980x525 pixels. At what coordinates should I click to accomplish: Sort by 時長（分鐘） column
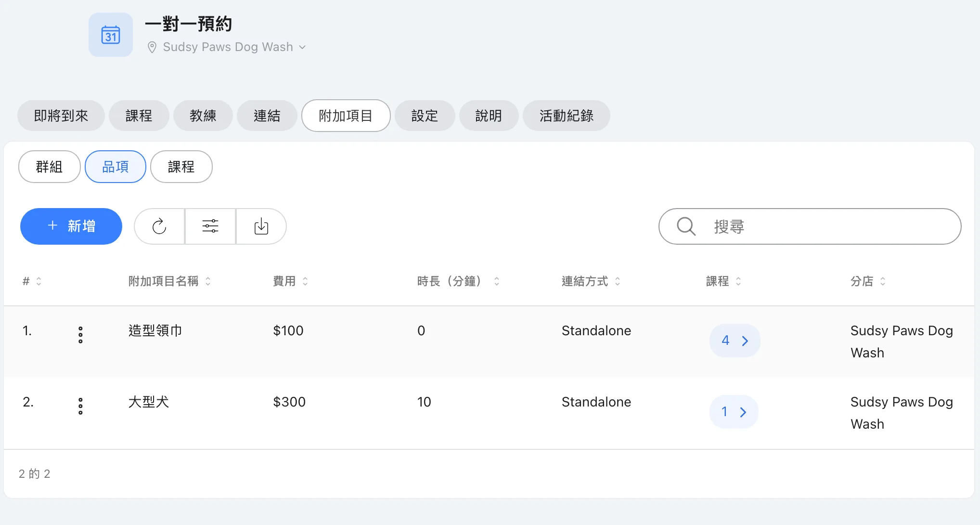458,281
